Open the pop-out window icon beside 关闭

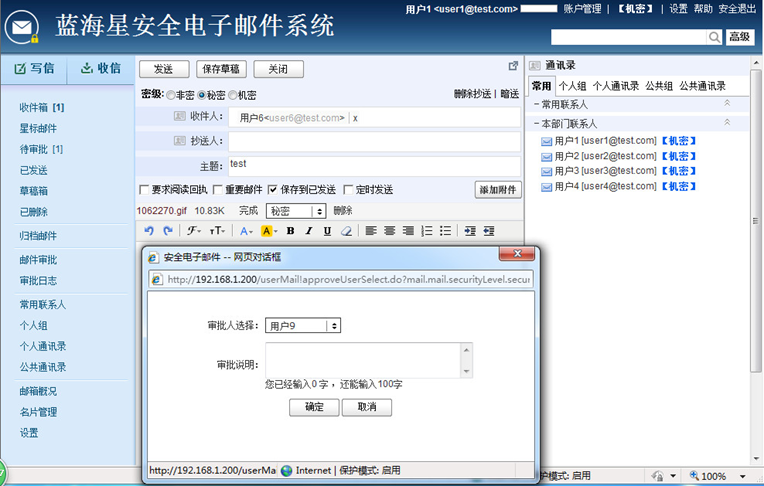513,66
